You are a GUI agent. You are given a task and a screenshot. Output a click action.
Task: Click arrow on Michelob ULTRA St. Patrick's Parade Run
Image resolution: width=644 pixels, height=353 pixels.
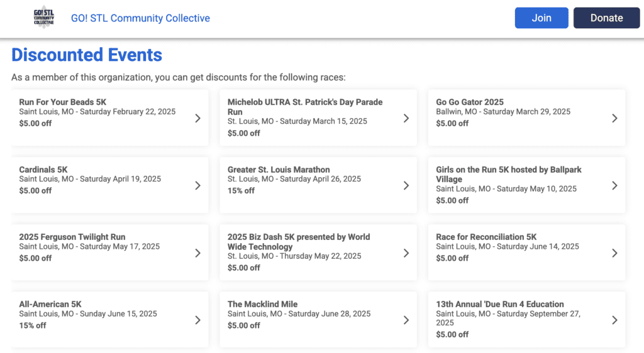click(406, 118)
